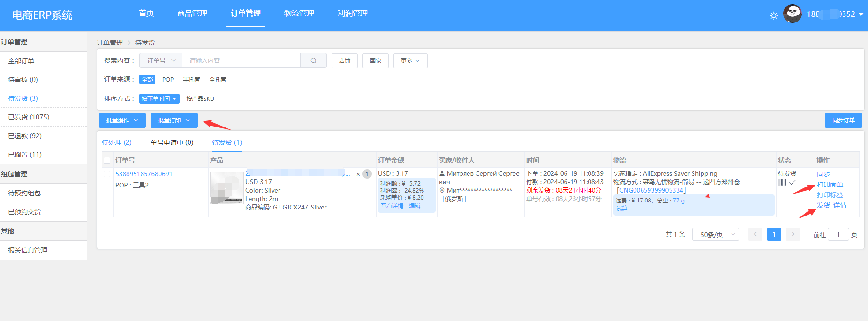Click the checkmark icon beside the barcode
This screenshot has height=321, width=868.
click(x=792, y=182)
